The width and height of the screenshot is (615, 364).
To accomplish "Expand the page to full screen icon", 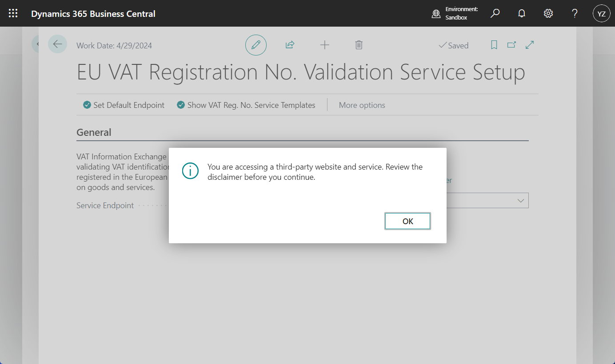I will coord(529,45).
